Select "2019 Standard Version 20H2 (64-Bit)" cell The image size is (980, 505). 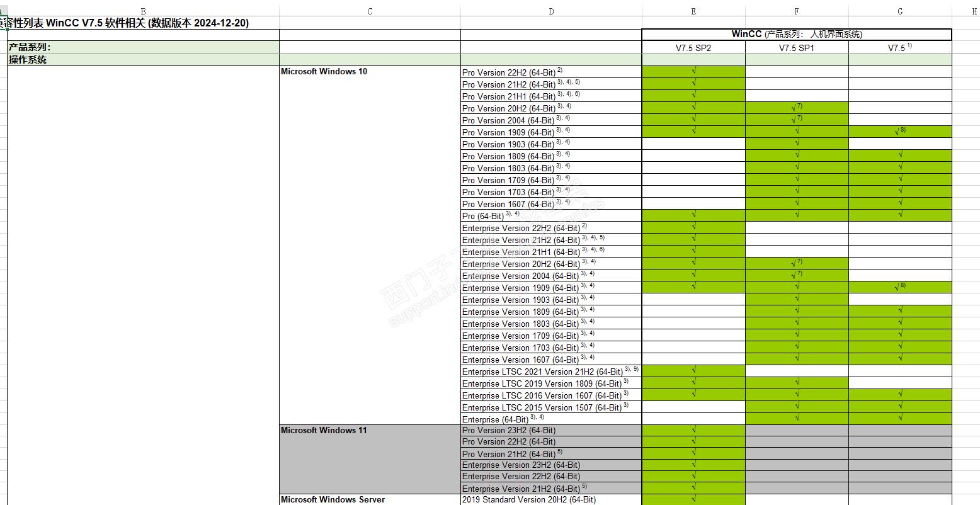pyautogui.click(x=551, y=500)
